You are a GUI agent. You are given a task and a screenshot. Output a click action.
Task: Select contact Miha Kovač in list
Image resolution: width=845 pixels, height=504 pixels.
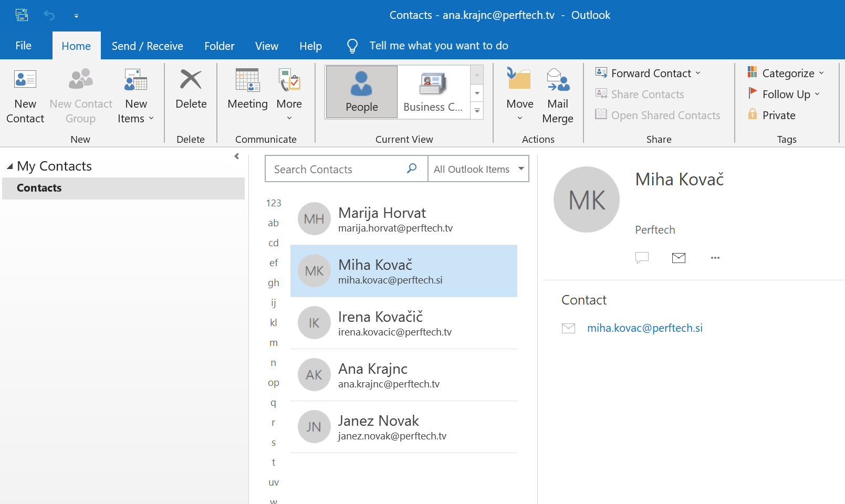pos(404,271)
